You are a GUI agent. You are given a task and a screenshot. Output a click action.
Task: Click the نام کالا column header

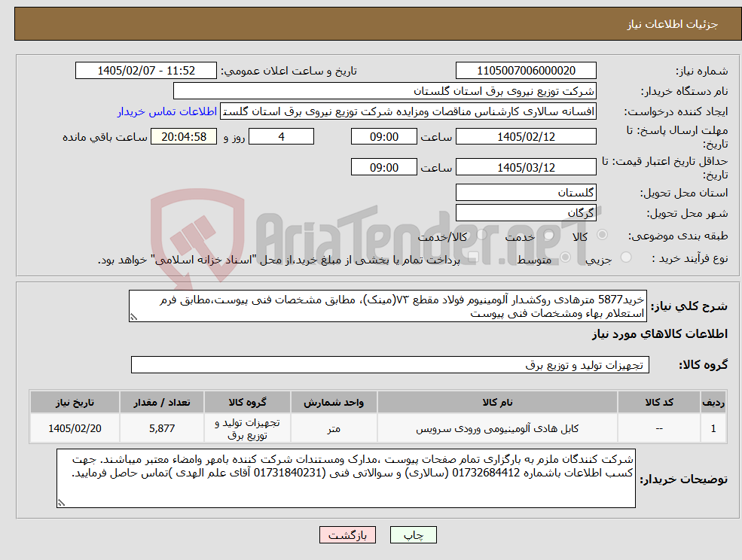497,402
